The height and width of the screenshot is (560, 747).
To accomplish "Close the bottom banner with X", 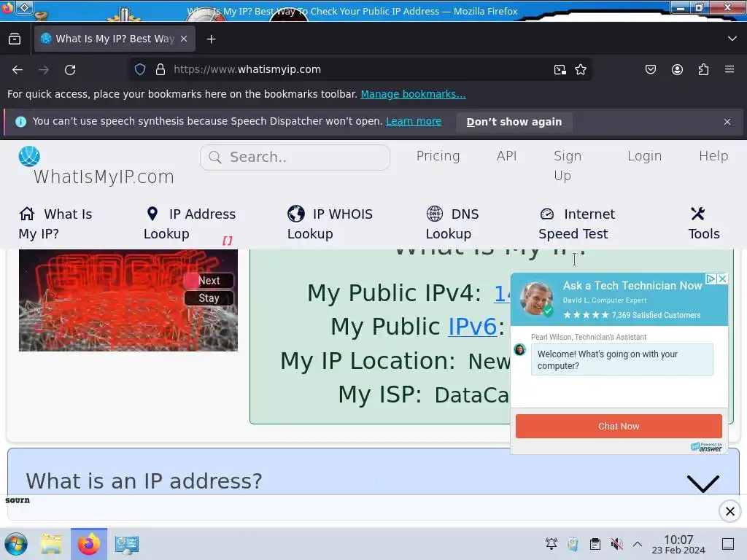I will [x=729, y=511].
